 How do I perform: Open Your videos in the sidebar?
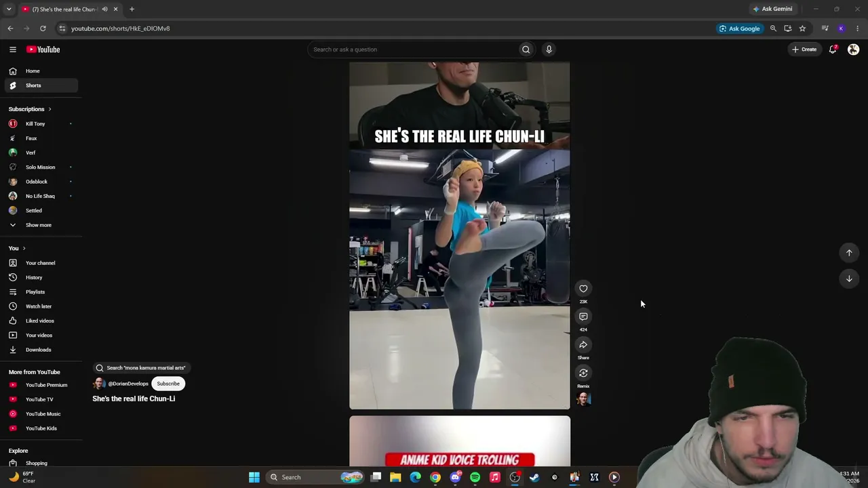41,335
